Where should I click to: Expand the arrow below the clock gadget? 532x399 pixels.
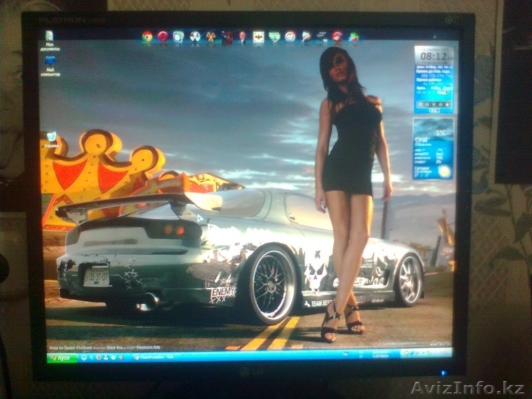pos(434,111)
